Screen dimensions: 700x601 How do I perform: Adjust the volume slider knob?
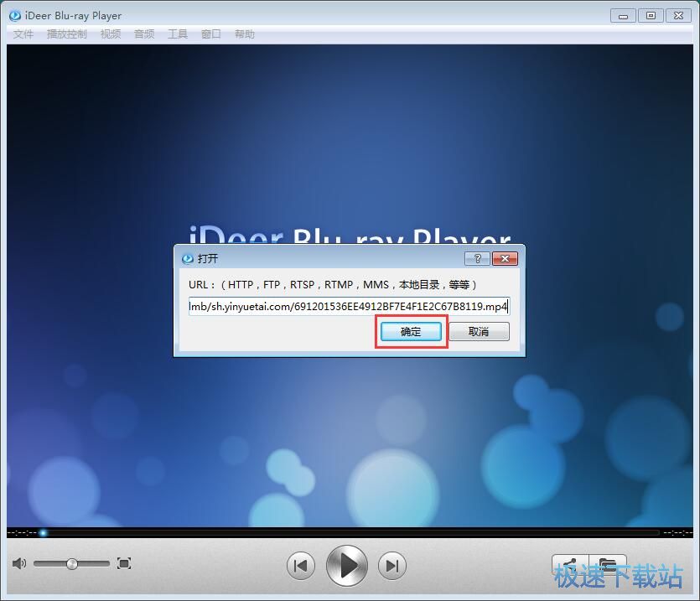point(72,564)
